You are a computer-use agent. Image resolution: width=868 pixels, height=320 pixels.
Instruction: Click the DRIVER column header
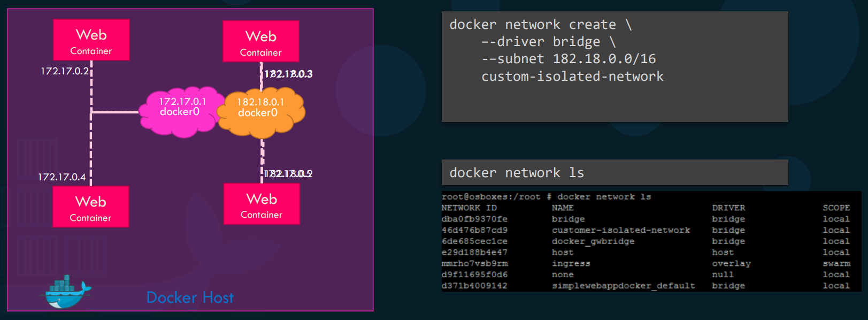pyautogui.click(x=728, y=208)
